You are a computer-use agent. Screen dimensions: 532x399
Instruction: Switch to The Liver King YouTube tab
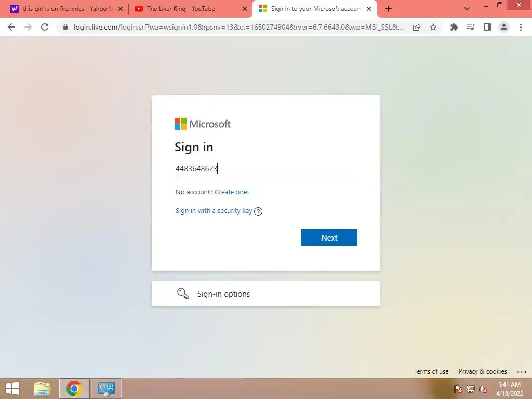point(190,9)
